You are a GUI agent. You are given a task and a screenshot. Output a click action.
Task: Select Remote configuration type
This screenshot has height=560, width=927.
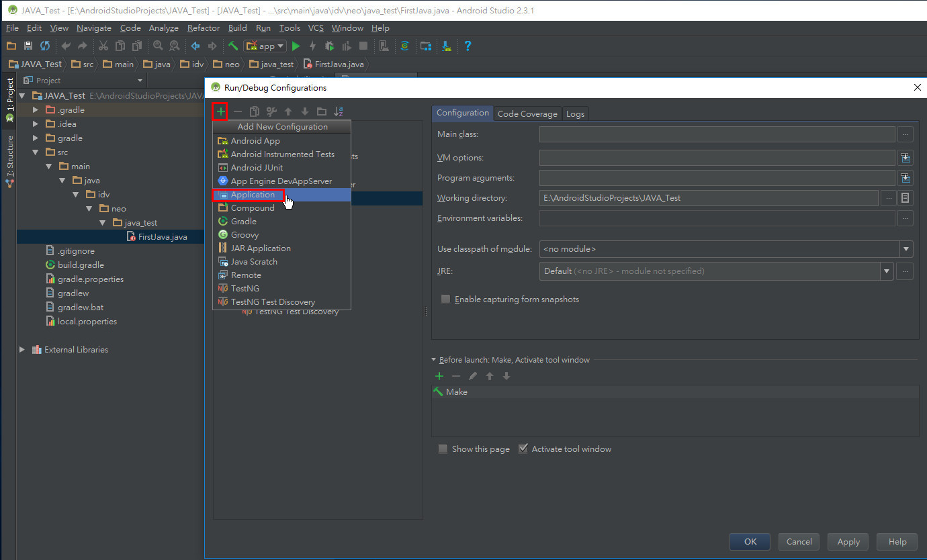click(x=281, y=275)
